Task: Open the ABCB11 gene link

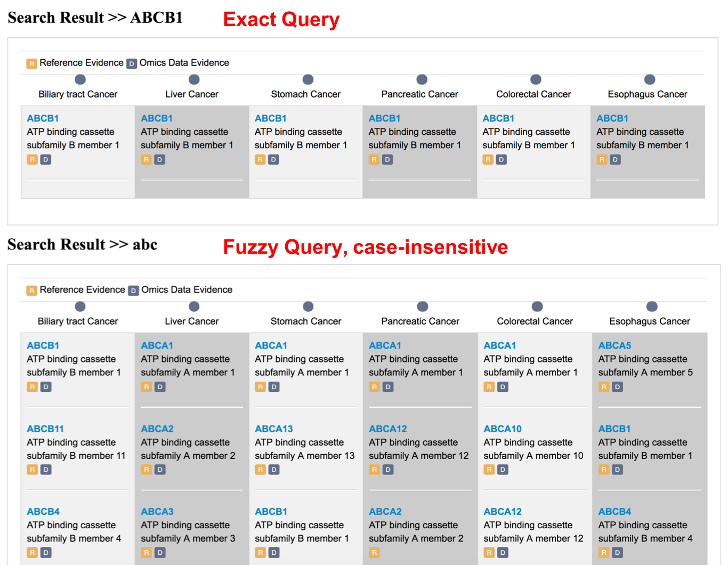Action: pyautogui.click(x=45, y=429)
